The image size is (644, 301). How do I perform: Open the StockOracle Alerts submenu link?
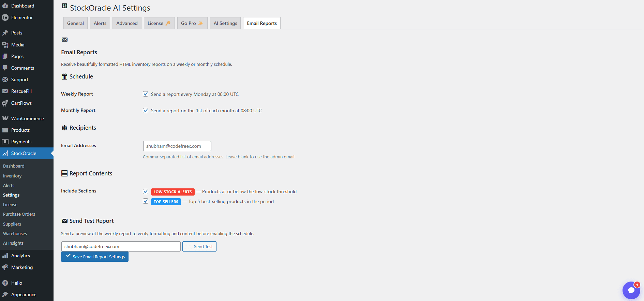tap(9, 185)
